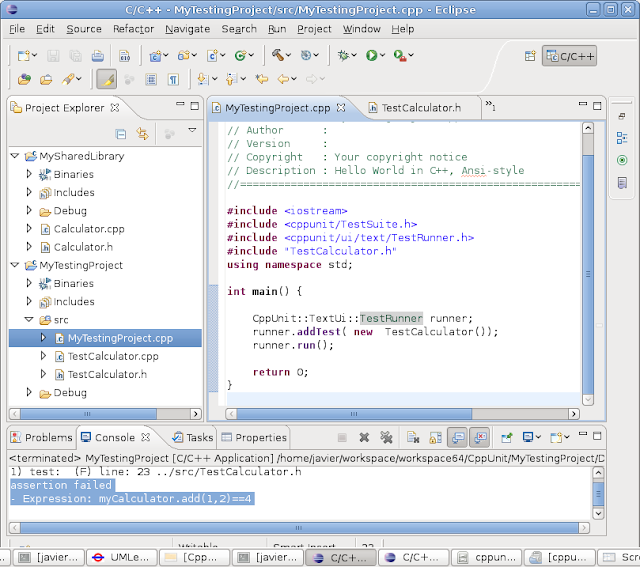
Task: Switch to the Properties tab
Action: pos(254,438)
